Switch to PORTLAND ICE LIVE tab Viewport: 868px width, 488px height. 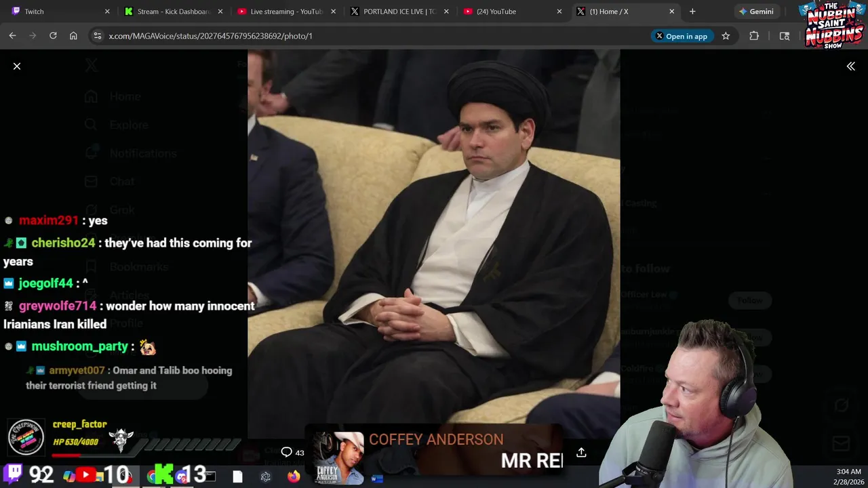tap(399, 12)
